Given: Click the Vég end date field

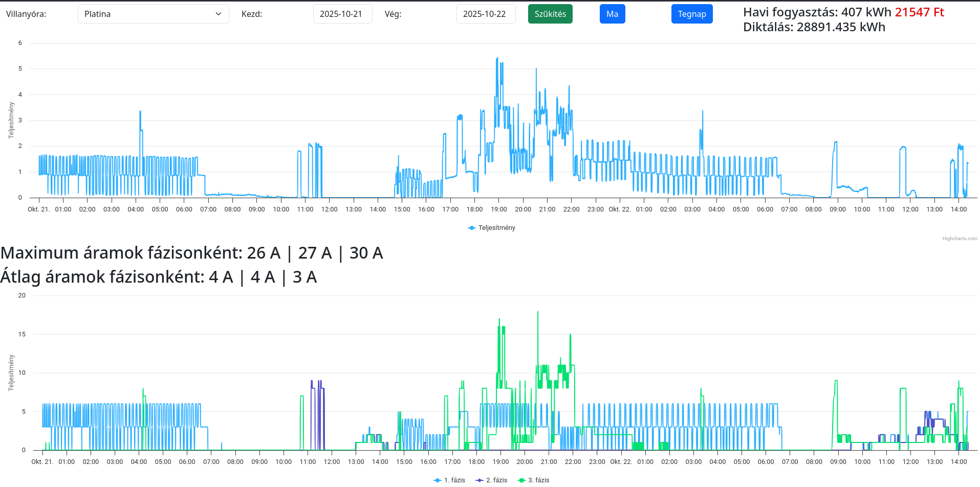Looking at the screenshot, I should (485, 14).
